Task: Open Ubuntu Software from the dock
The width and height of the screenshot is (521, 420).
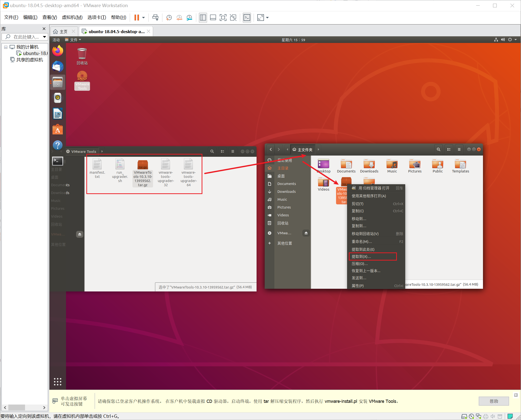Action: point(58,129)
